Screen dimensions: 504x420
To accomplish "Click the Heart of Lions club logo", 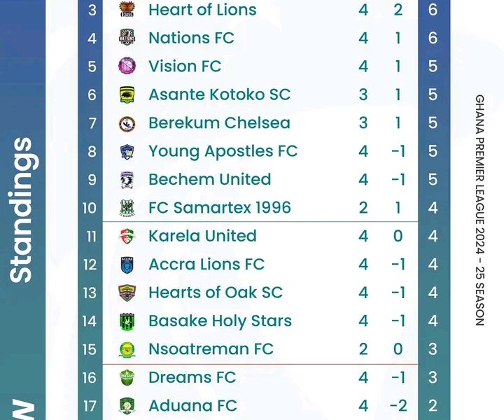I will point(127,10).
